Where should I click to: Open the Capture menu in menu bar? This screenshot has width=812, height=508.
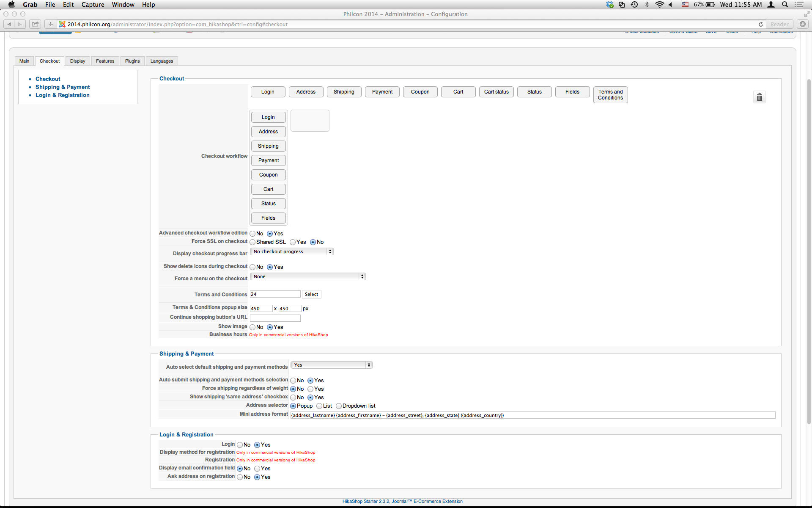coord(93,5)
